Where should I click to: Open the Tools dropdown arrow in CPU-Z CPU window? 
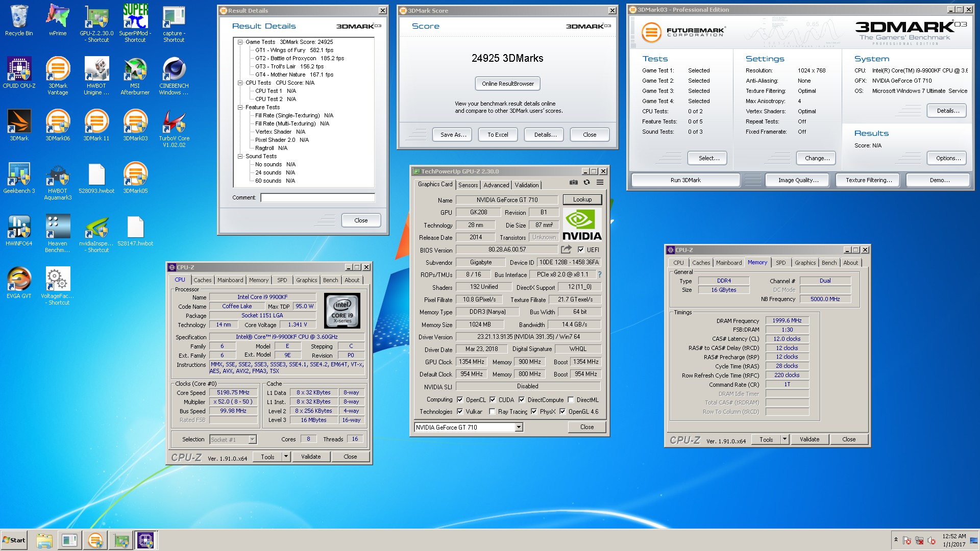click(286, 457)
